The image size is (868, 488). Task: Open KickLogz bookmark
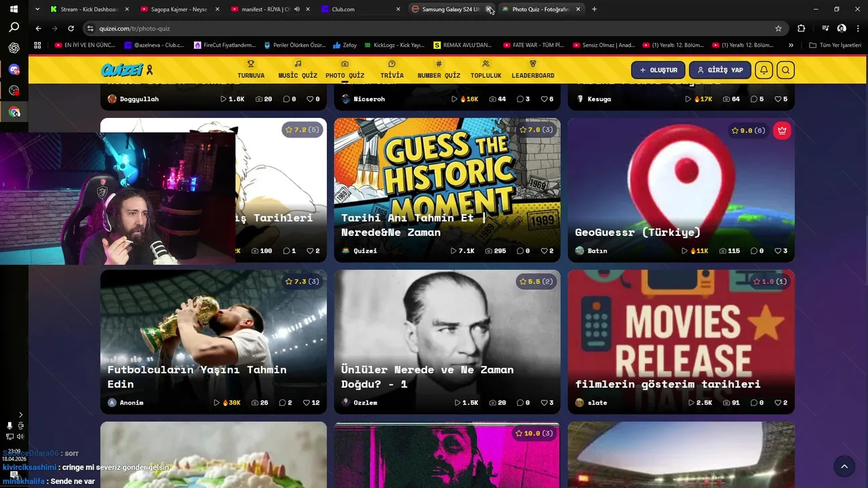tap(394, 45)
